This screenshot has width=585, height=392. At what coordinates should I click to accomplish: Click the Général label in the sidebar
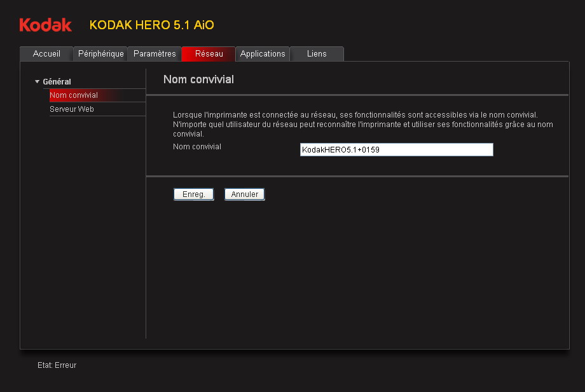[x=57, y=81]
